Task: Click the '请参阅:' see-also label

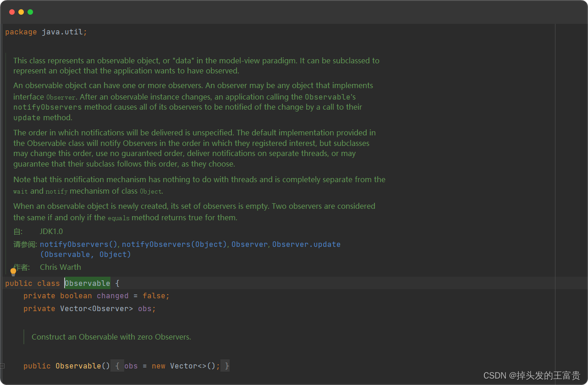Action: pyautogui.click(x=25, y=244)
